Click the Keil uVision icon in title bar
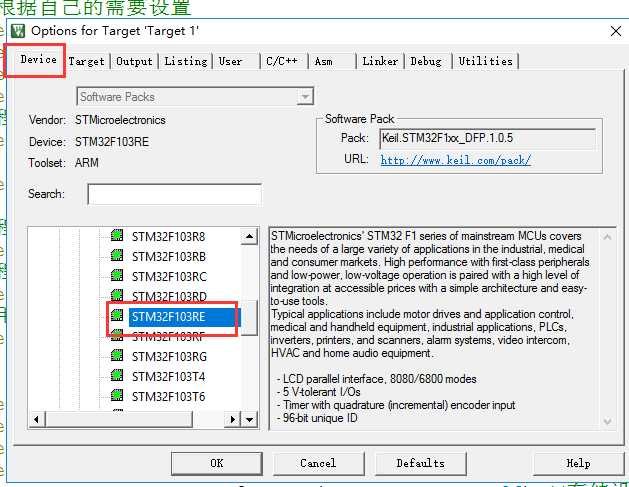 click(18, 31)
